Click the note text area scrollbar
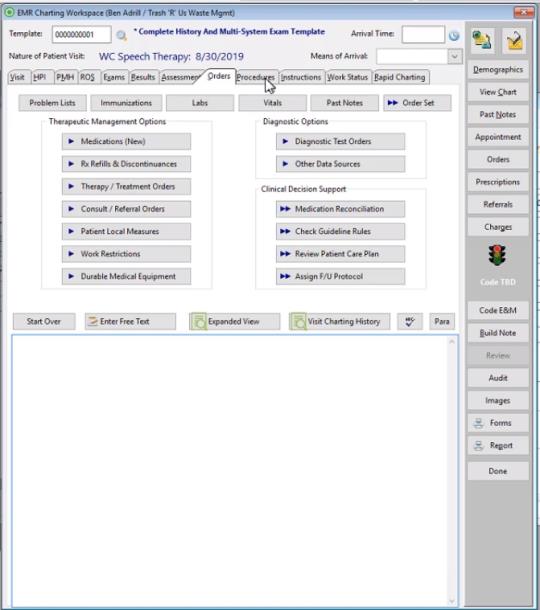 click(x=452, y=471)
